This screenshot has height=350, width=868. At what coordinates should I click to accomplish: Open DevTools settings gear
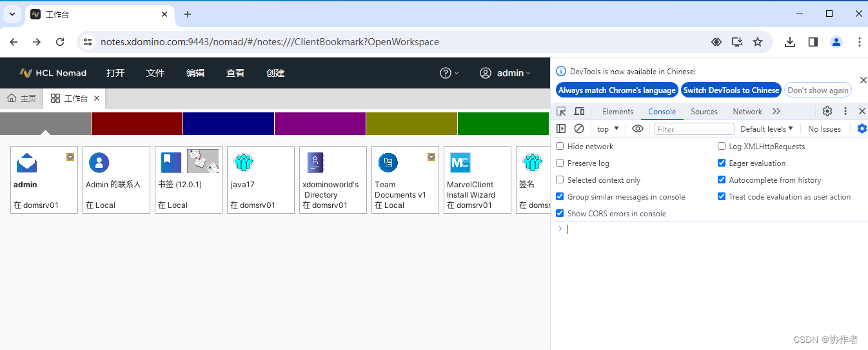pos(827,111)
